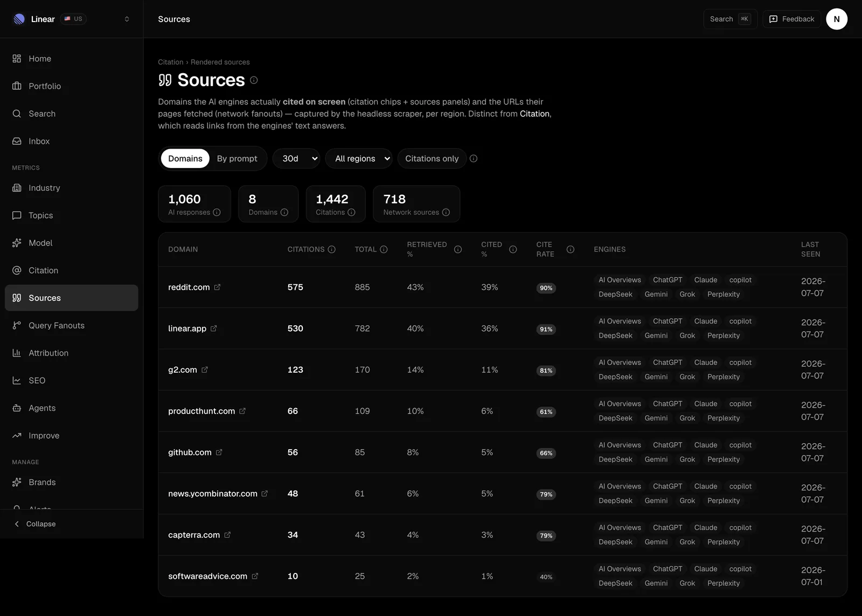This screenshot has width=862, height=616.
Task: Open the All regions dropdown
Action: (359, 158)
